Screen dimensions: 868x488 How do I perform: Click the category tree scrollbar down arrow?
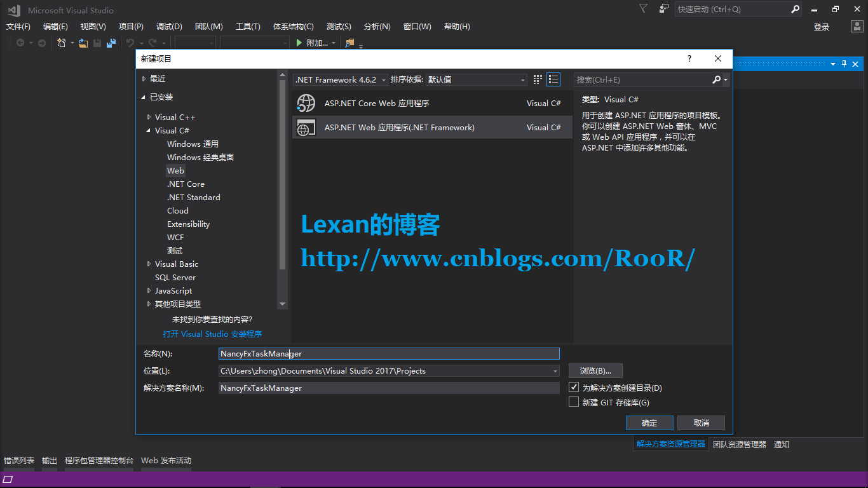click(x=283, y=304)
